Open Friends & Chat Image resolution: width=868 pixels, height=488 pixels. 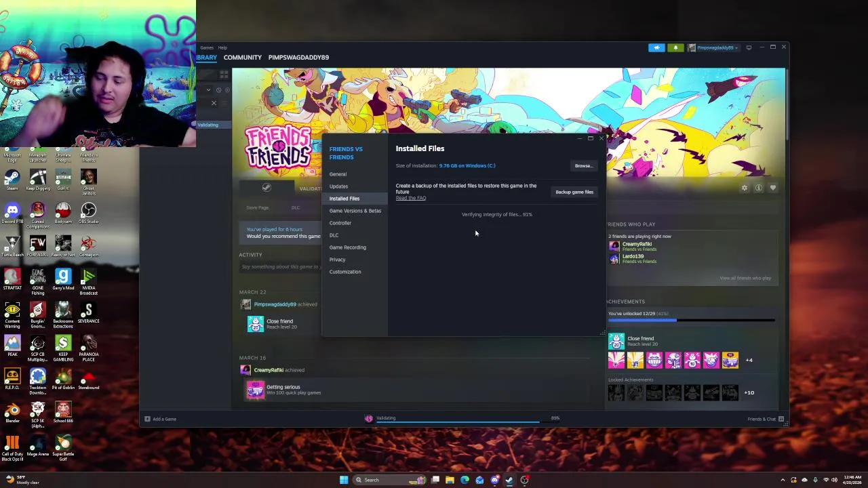pos(766,419)
